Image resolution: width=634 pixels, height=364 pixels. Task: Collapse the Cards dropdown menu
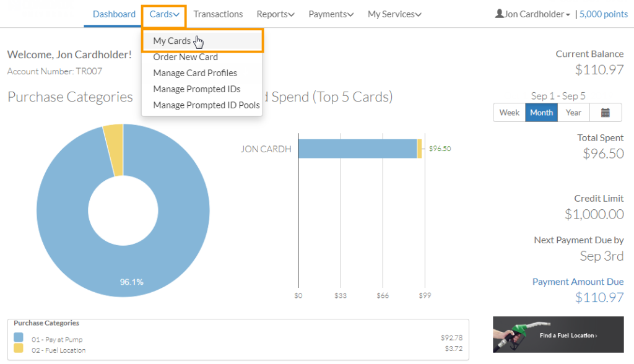coord(164,14)
